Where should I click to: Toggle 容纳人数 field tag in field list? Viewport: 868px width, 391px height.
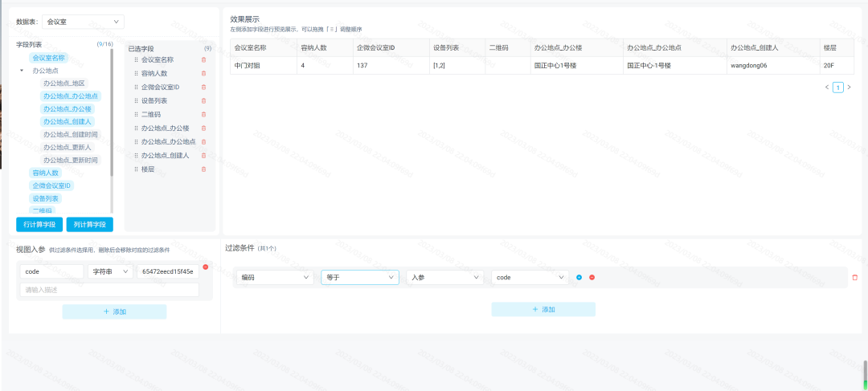pyautogui.click(x=45, y=173)
